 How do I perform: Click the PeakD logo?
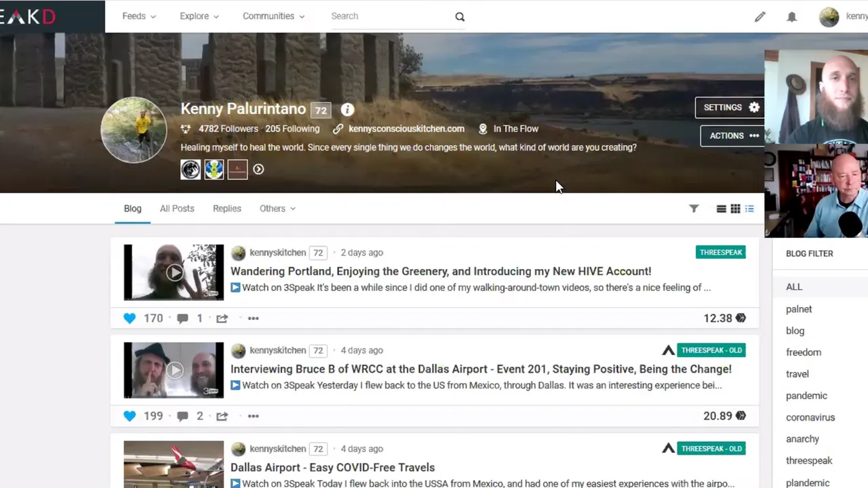(27, 16)
